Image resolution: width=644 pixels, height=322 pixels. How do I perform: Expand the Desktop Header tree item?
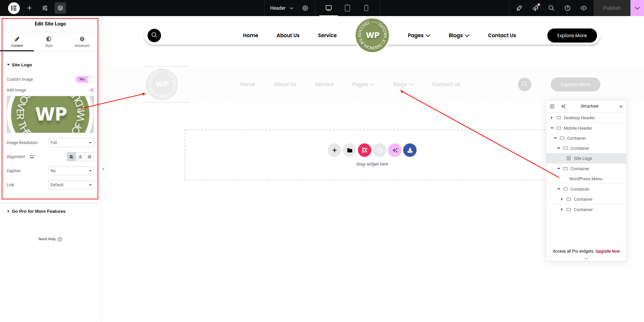(552, 118)
